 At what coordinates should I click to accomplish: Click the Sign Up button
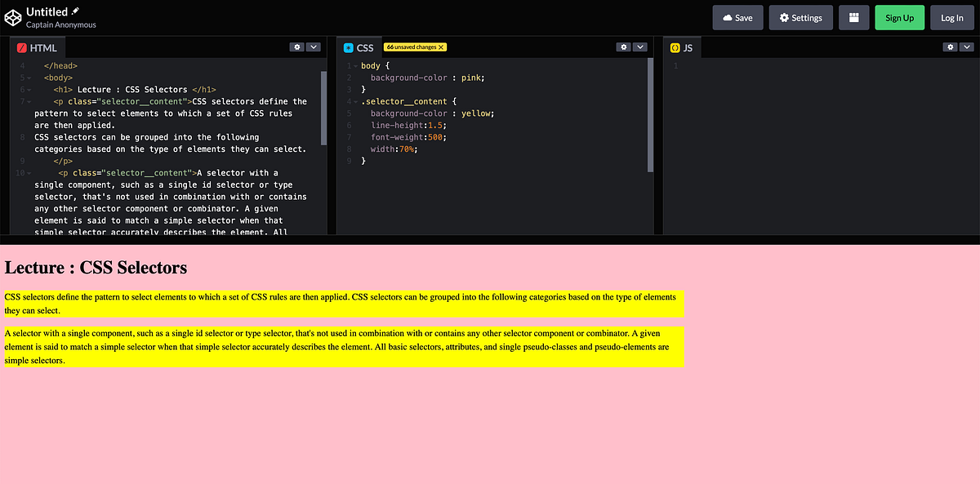[899, 16]
